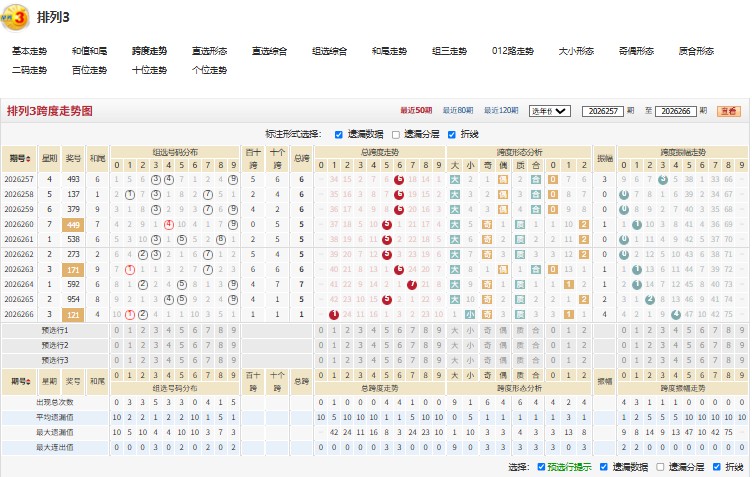The image size is (752, 477).
Task: Click the 最大遗漏值 row label
Action: pyautogui.click(x=55, y=432)
